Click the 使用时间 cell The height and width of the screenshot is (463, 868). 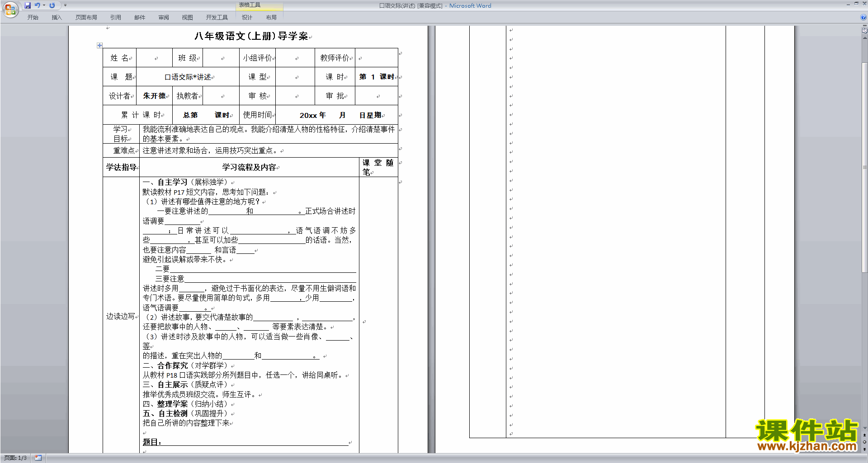(257, 115)
